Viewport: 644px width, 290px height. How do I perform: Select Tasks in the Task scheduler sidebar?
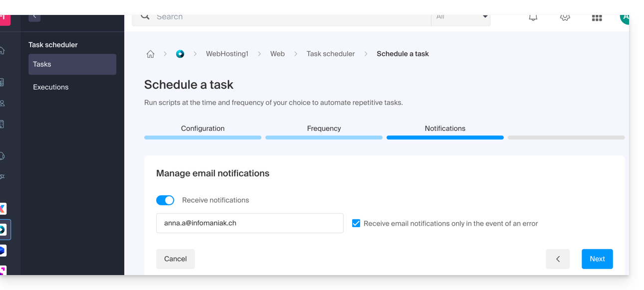point(72,64)
